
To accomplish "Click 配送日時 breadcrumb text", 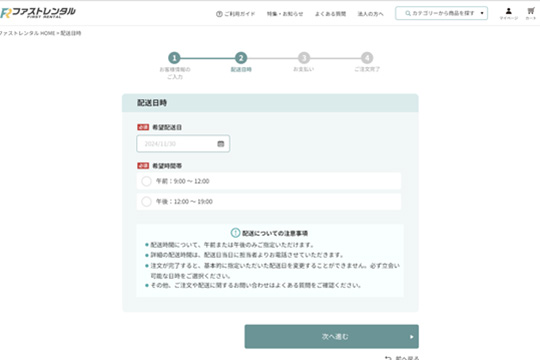I will 71,33.
